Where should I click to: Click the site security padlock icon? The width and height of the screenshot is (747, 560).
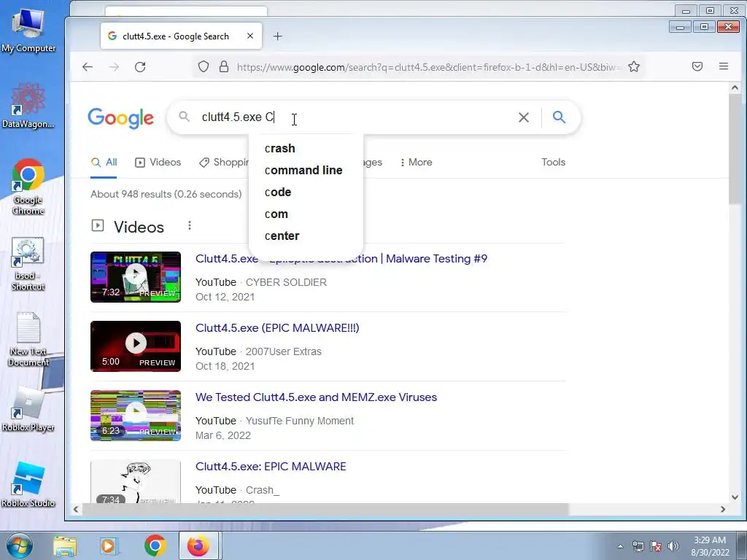pyautogui.click(x=223, y=66)
